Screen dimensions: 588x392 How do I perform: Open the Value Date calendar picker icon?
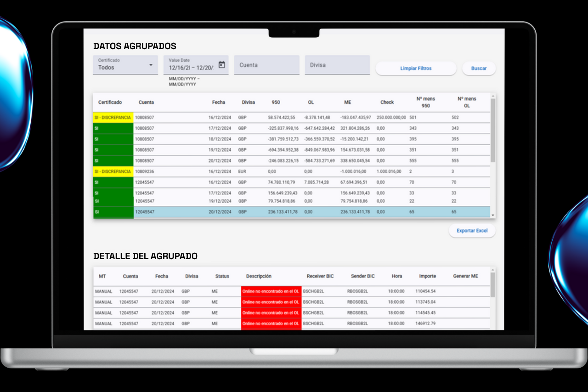pos(222,65)
